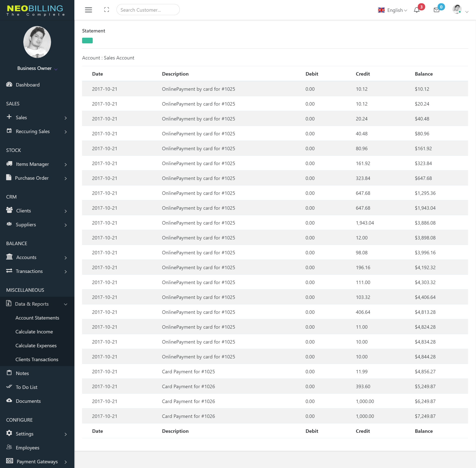
Task: Expand the Clients submenu chevron
Action: (x=65, y=211)
